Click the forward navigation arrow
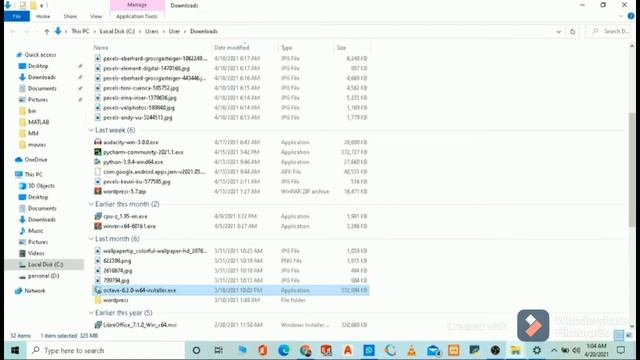640x360 pixels. pyautogui.click(x=27, y=31)
